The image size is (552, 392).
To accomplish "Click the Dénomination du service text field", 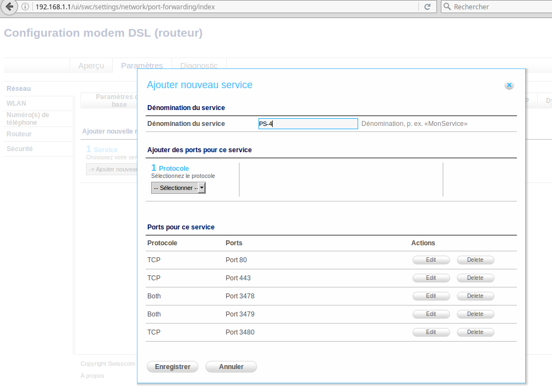I will pyautogui.click(x=308, y=124).
